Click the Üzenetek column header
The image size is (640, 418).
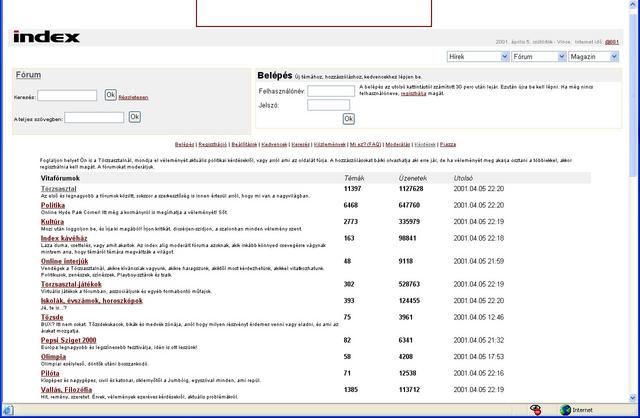[413, 178]
